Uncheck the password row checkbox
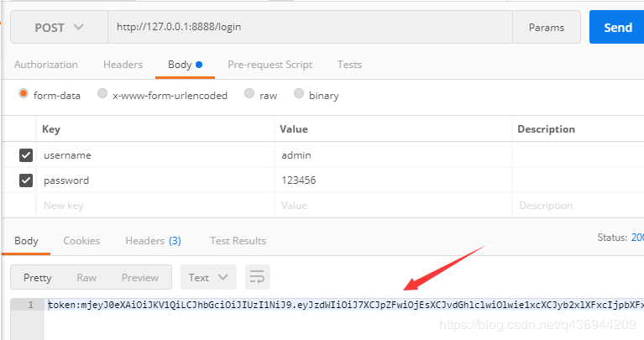 (26, 180)
